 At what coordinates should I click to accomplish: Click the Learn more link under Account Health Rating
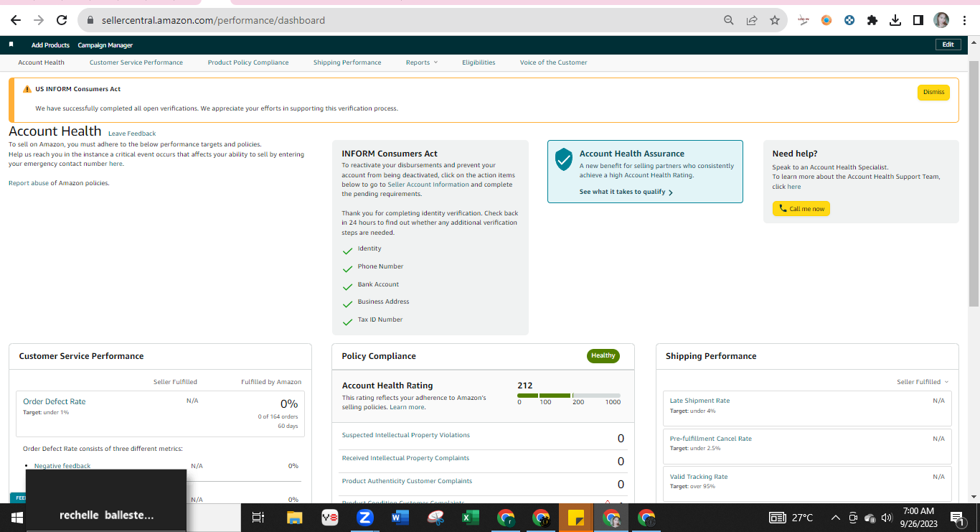(407, 407)
